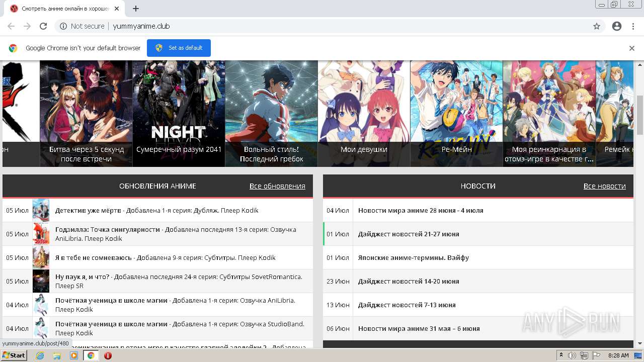Click Годзилла small thumbnail image

41,234
